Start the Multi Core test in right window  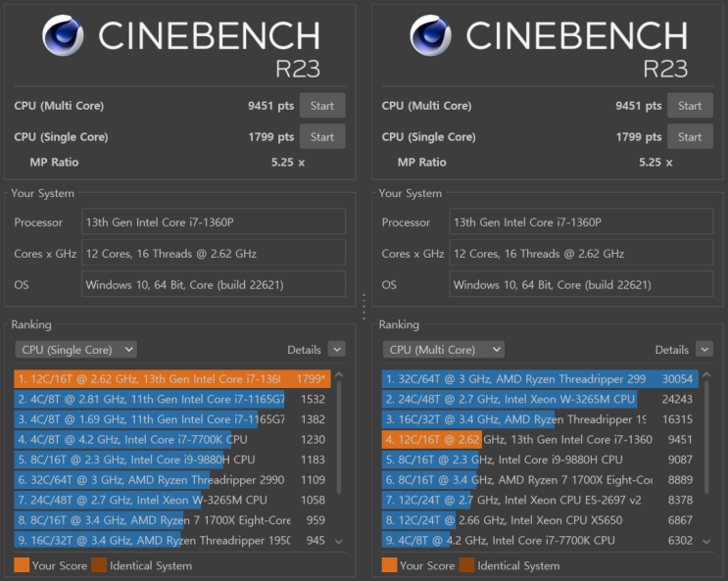point(690,106)
